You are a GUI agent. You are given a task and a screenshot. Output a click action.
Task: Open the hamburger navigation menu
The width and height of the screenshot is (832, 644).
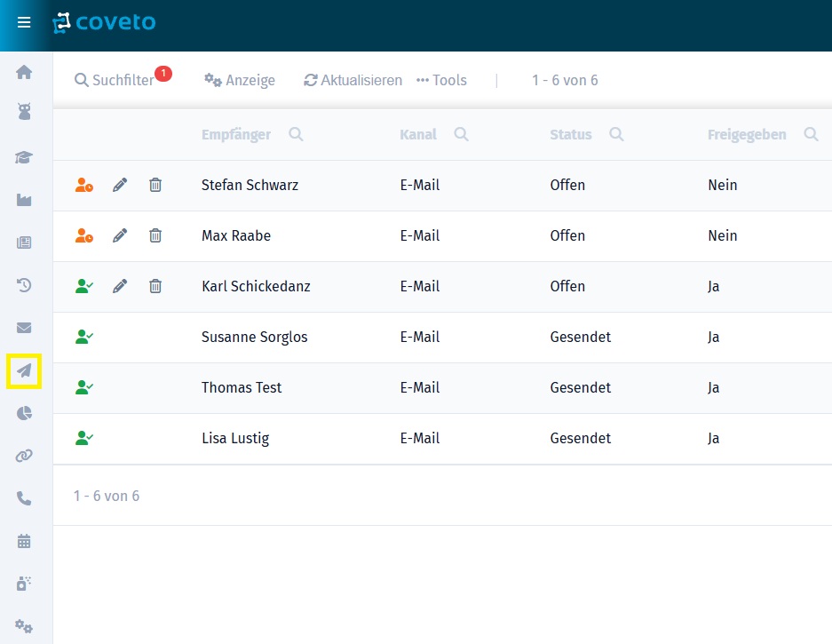click(x=24, y=22)
